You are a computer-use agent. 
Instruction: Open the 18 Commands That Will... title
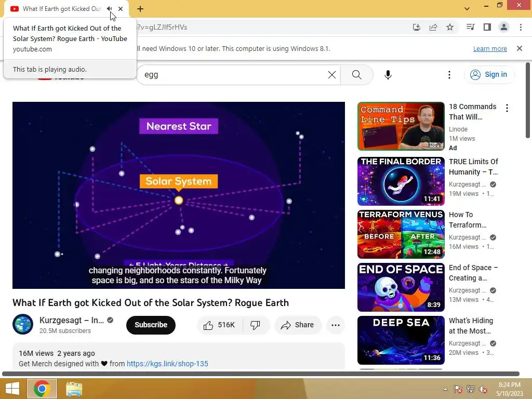(473, 112)
